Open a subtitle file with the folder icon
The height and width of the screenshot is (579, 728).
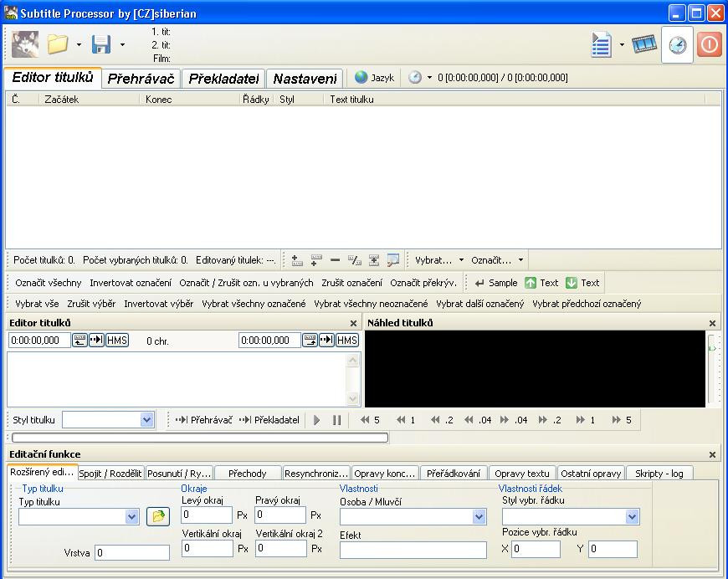click(x=58, y=44)
